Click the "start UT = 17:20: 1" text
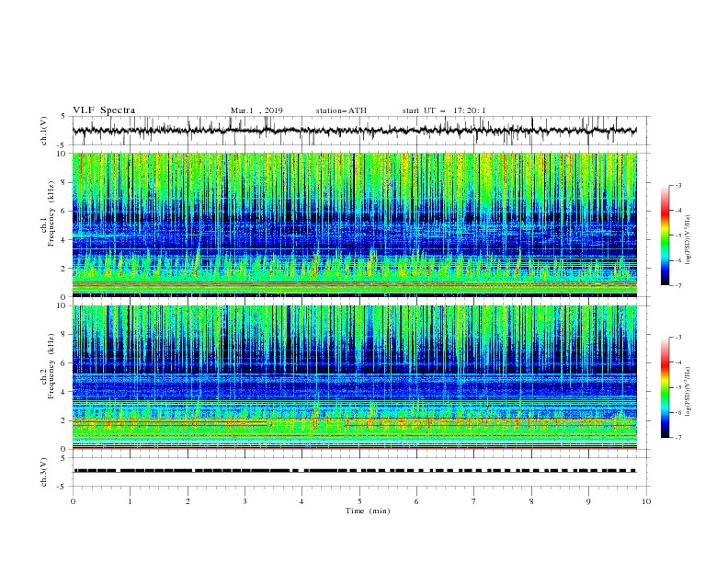728x563 pixels. 444,110
